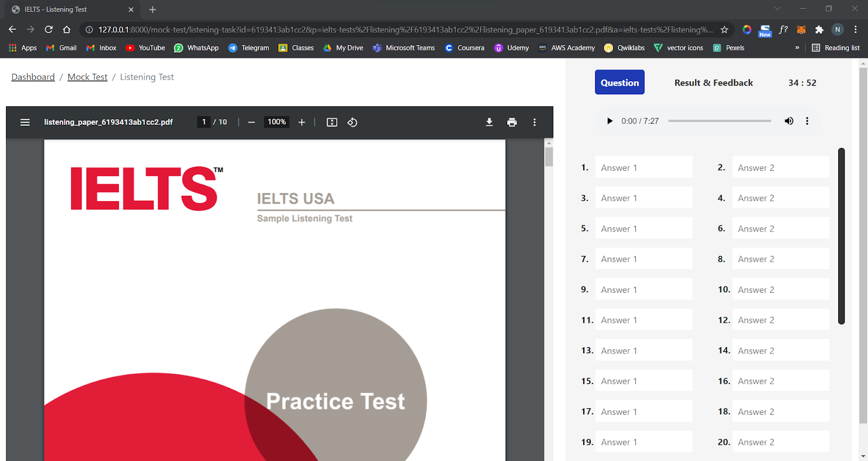
Task: Close the IELTS Listening Test tab
Action: tap(131, 10)
